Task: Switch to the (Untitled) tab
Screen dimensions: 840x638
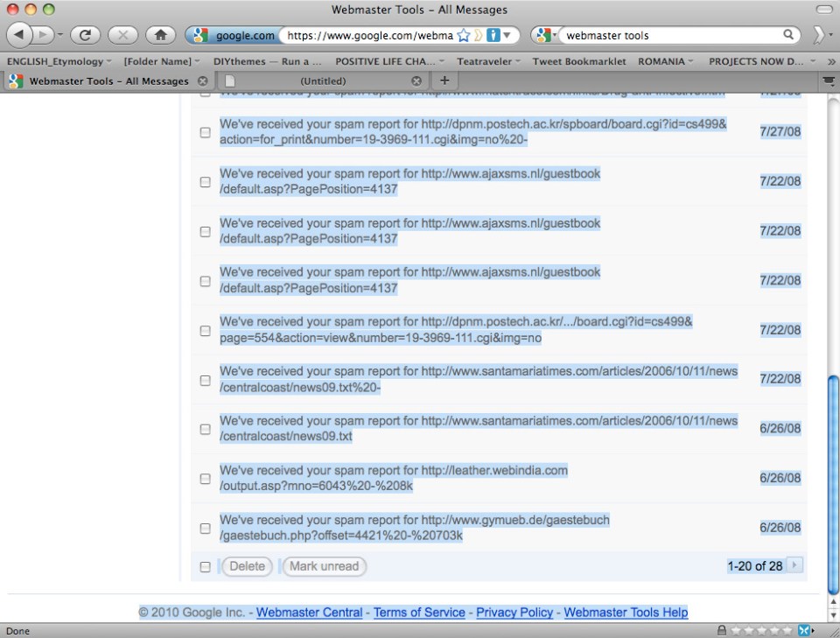Action: (322, 81)
